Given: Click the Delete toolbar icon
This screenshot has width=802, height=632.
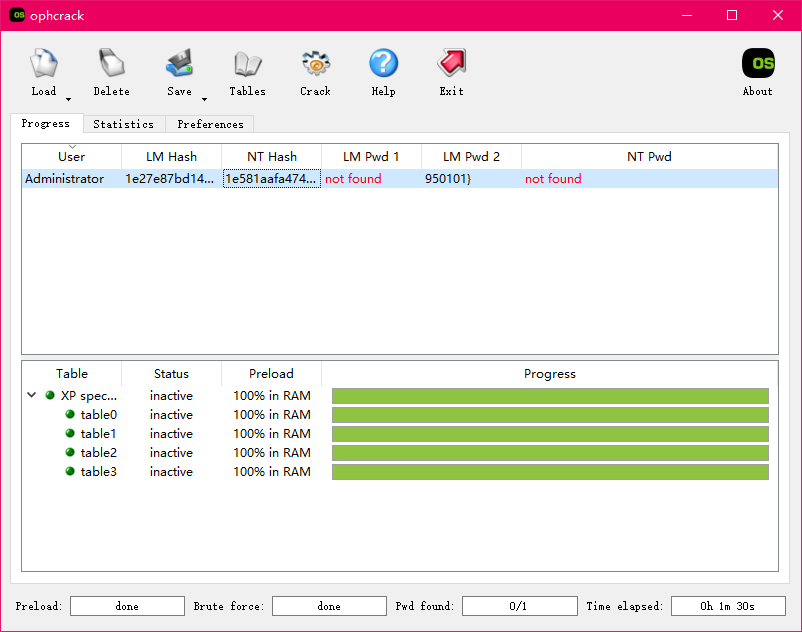Looking at the screenshot, I should pyautogui.click(x=111, y=65).
